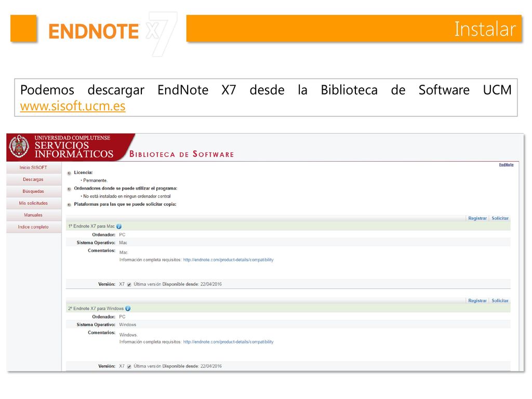The width and height of the screenshot is (532, 399).
Task: Click Solicitar for Endnote X7 para Windows
Action: (500, 301)
